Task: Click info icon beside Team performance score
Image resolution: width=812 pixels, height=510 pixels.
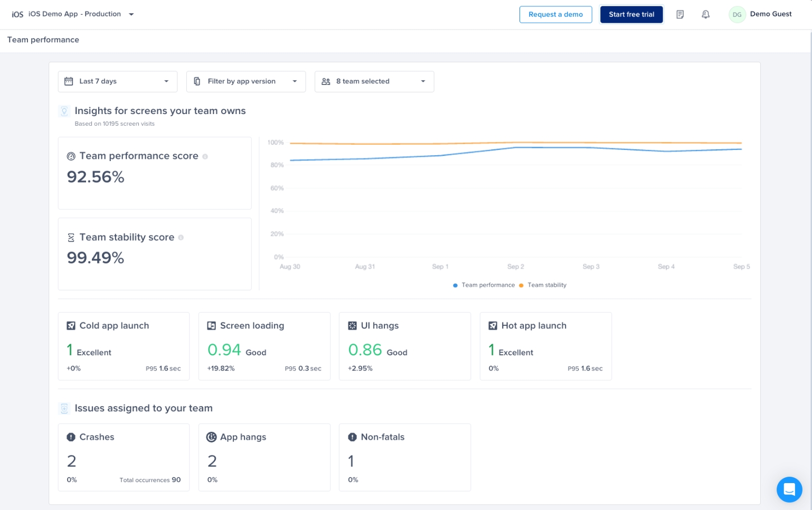Action: pyautogui.click(x=205, y=156)
